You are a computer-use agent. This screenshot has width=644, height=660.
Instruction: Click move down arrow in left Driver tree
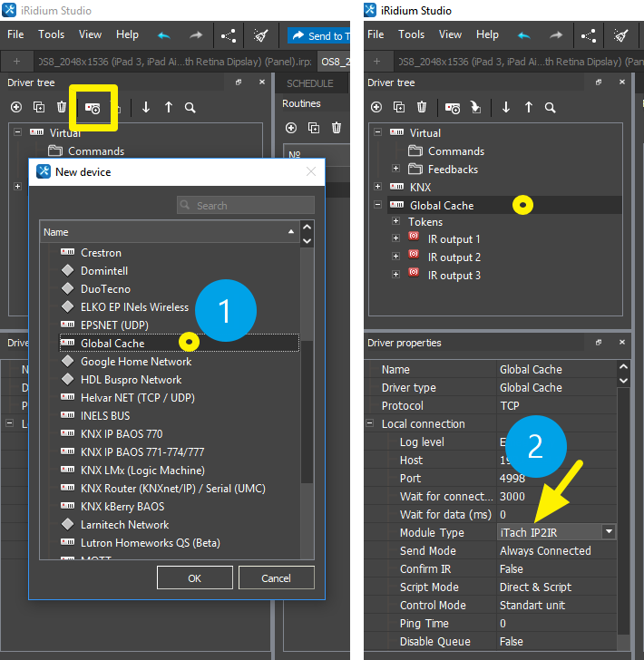pyautogui.click(x=146, y=107)
